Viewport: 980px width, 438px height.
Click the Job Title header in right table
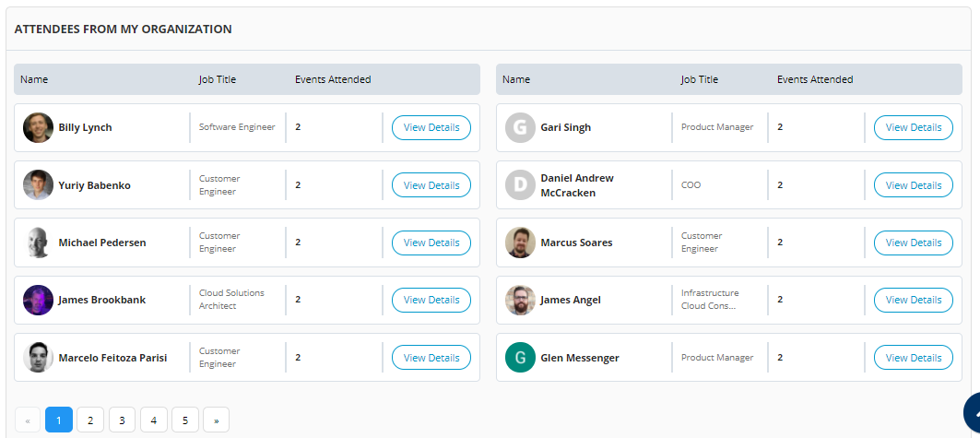pos(700,79)
